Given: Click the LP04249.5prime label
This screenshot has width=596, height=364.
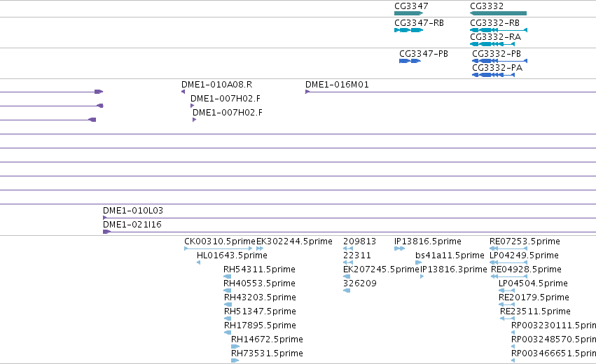Looking at the screenshot, I should (524, 255).
